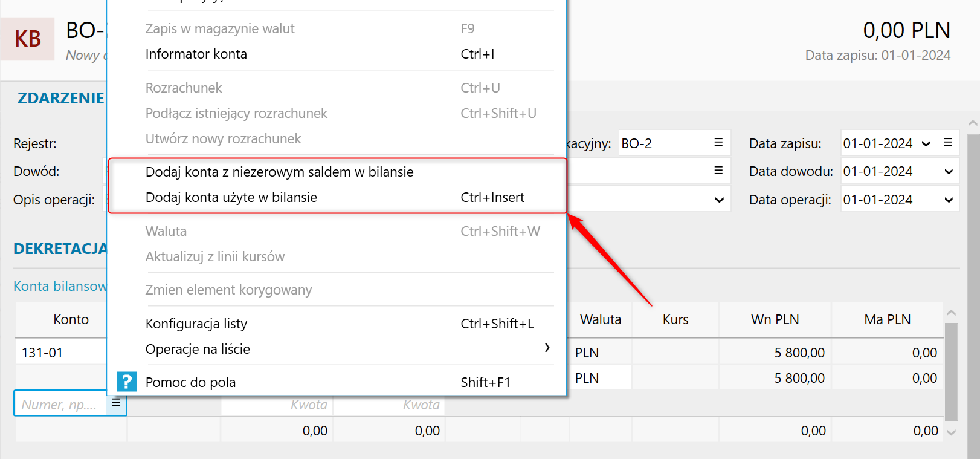Click the Konta bilansowe link
This screenshot has height=459, width=980.
[x=60, y=286]
